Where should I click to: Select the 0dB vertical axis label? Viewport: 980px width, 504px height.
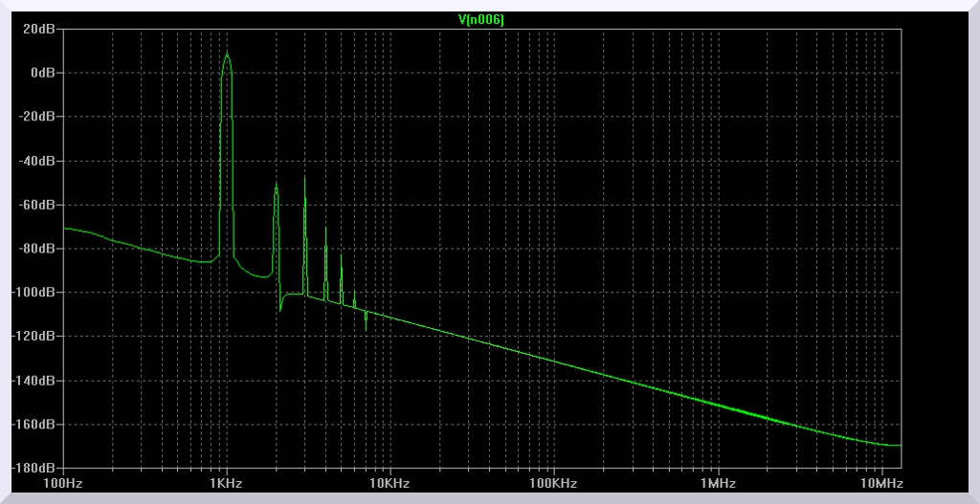pos(42,73)
